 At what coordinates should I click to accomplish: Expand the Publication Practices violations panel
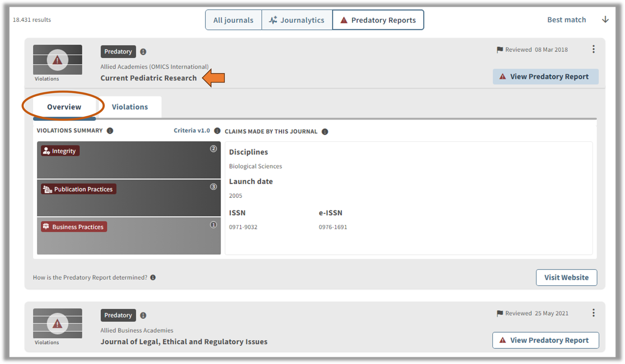tap(129, 198)
